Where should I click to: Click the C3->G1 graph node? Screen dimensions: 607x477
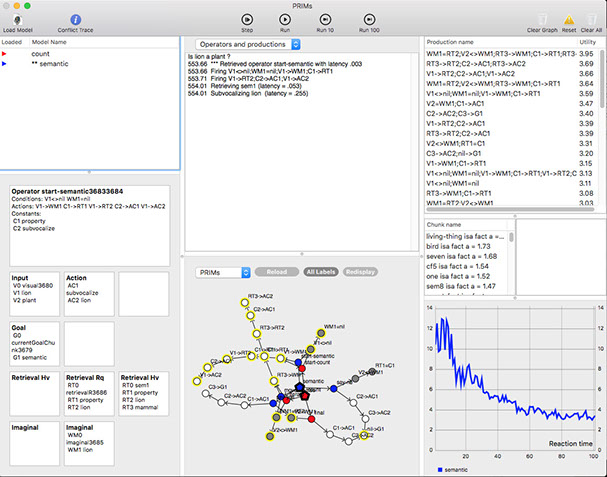tap(206, 394)
